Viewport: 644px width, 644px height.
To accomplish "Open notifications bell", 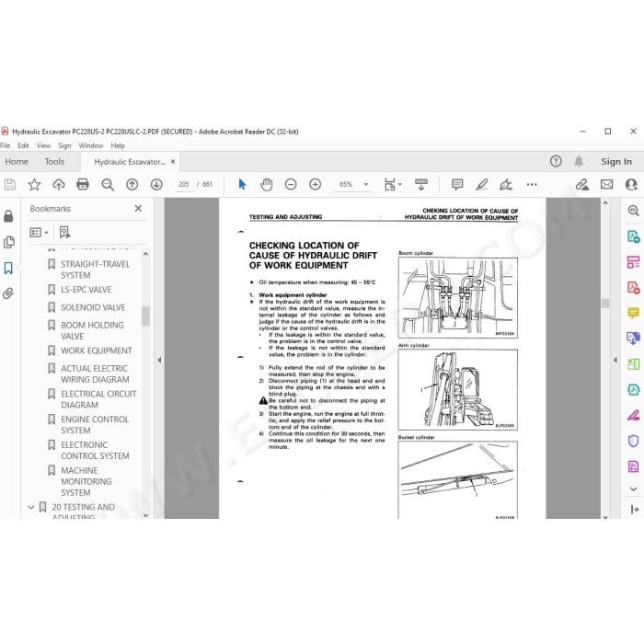I will coord(579,161).
